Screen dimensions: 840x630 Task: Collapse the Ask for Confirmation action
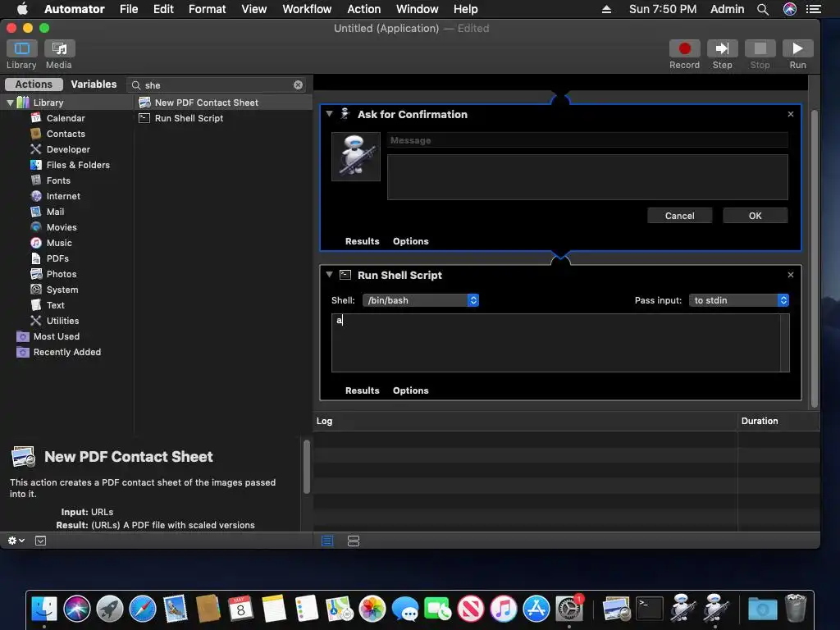tap(330, 113)
